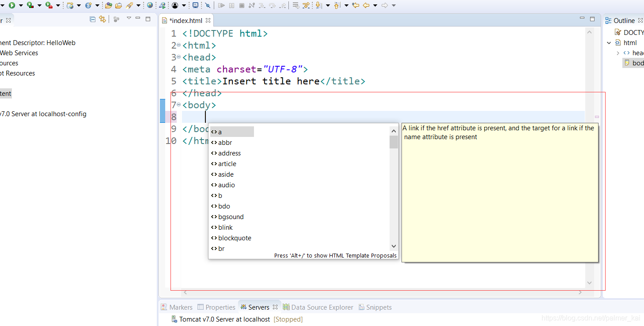Viewport: 644px width, 326px height.
Task: Switch to the Properties tab
Action: (x=216, y=307)
